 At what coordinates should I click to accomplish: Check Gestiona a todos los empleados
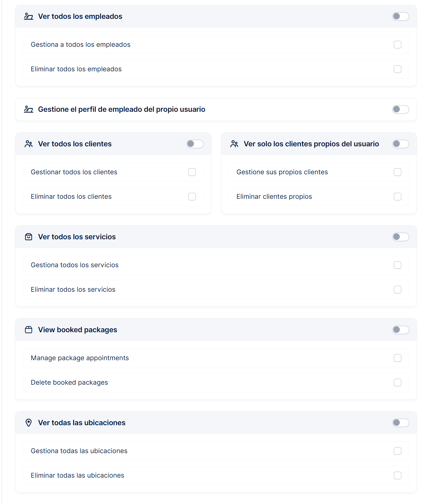(x=398, y=45)
